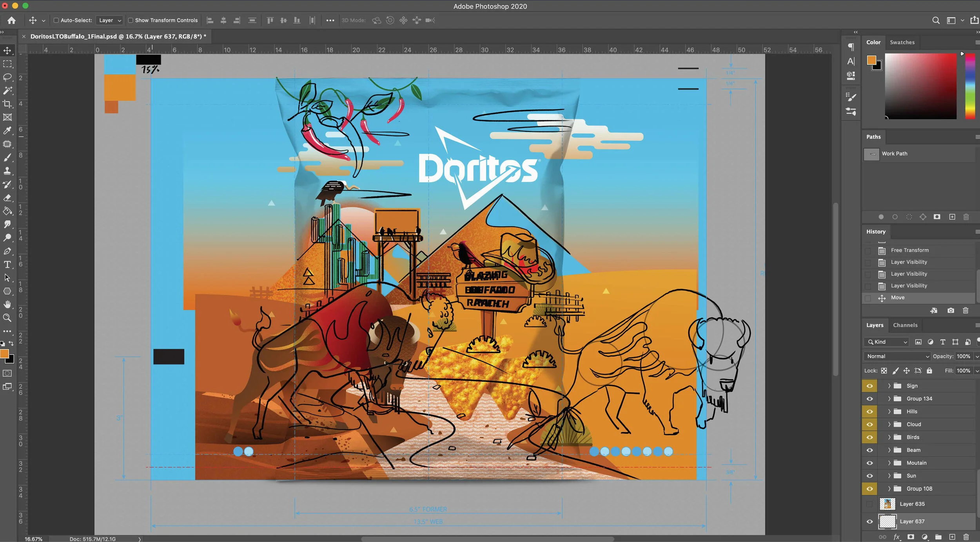Click the Layer 637 thumbnail
The height and width of the screenshot is (542, 980).
tap(887, 522)
